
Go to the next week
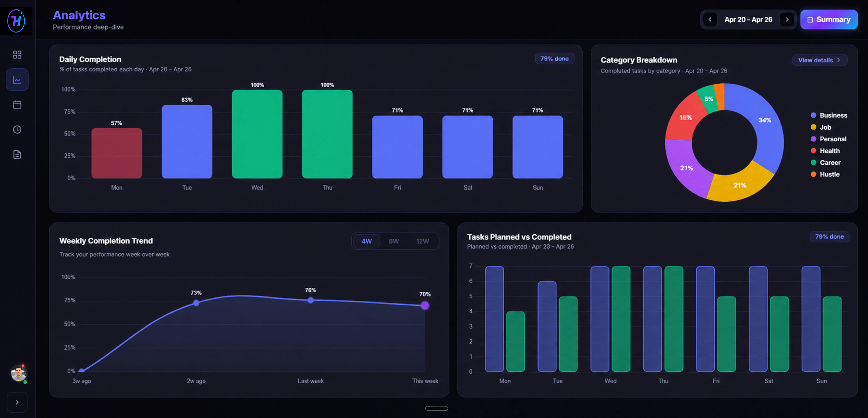787,20
